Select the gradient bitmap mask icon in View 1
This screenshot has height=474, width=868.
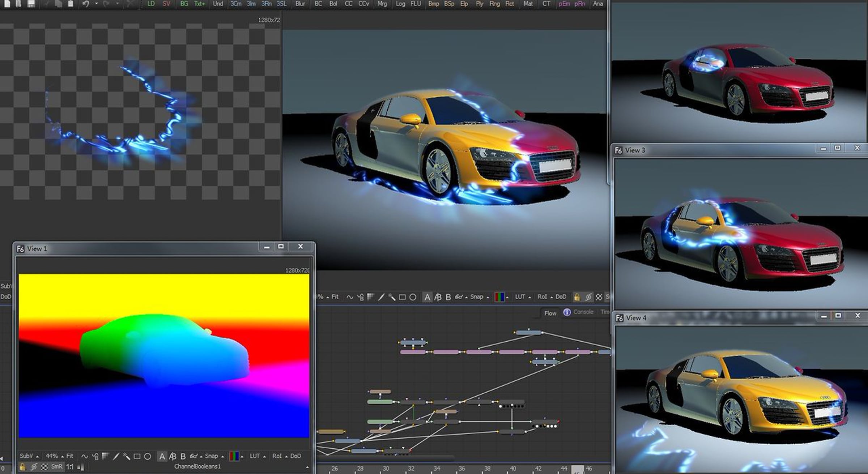point(106,456)
